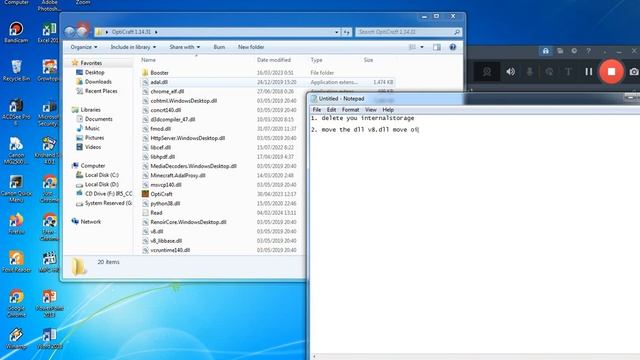Toggle the Bandicam microphone icon
The width and height of the screenshot is (640, 360).
coord(530,72)
